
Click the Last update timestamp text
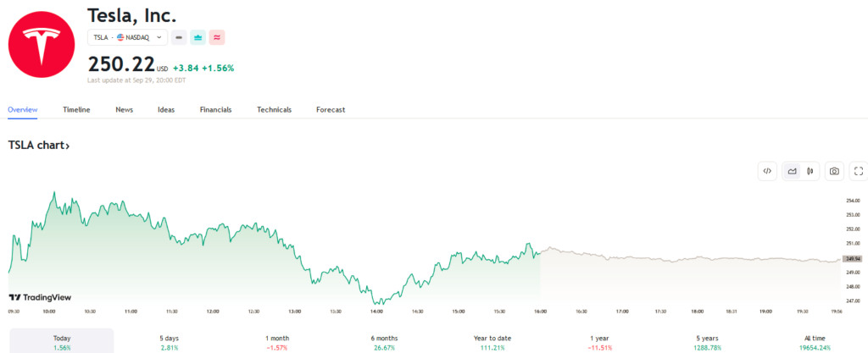coord(136,80)
